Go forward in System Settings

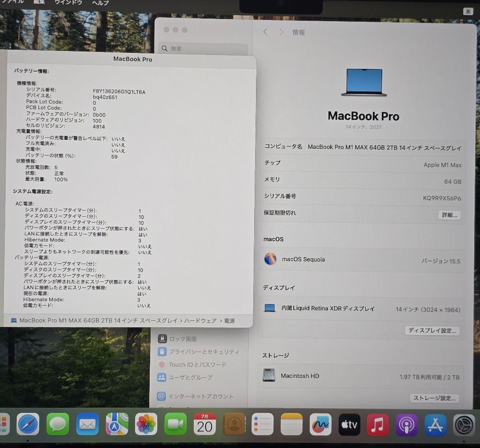(x=281, y=32)
